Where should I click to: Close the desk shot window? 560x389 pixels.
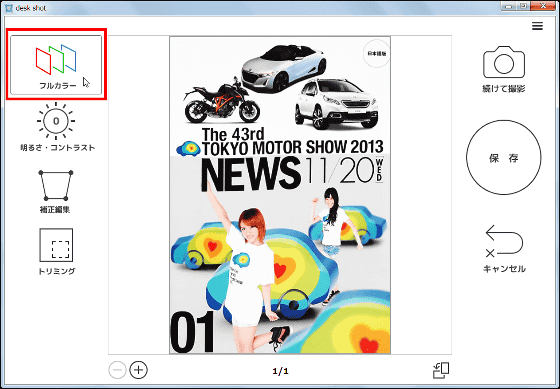(544, 5)
